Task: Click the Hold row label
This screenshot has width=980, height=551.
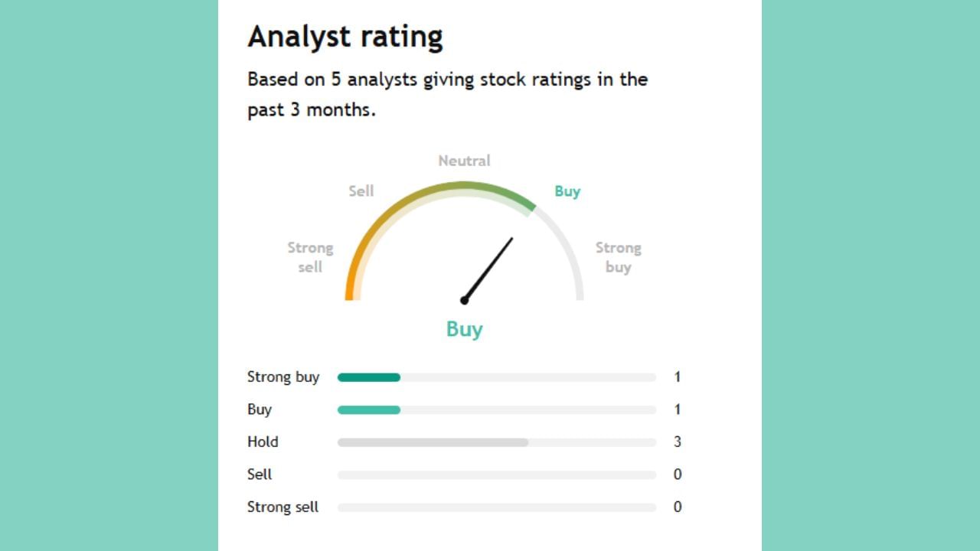Action: 263,442
